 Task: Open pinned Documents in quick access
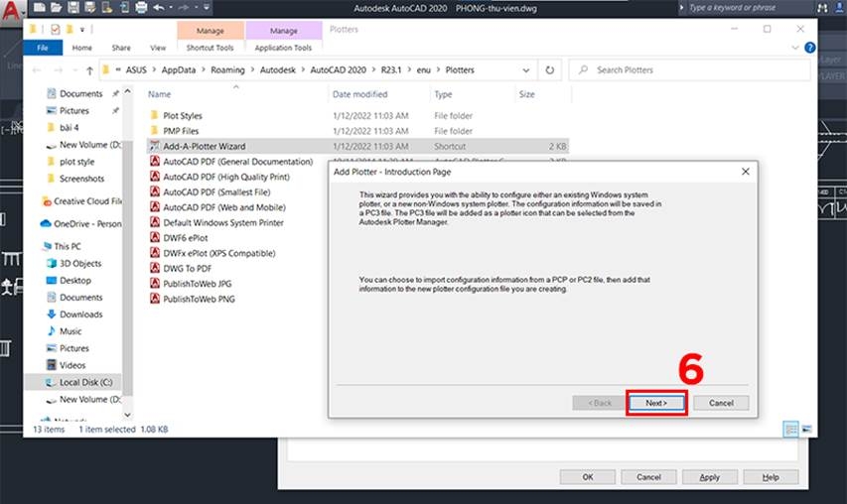[80, 94]
